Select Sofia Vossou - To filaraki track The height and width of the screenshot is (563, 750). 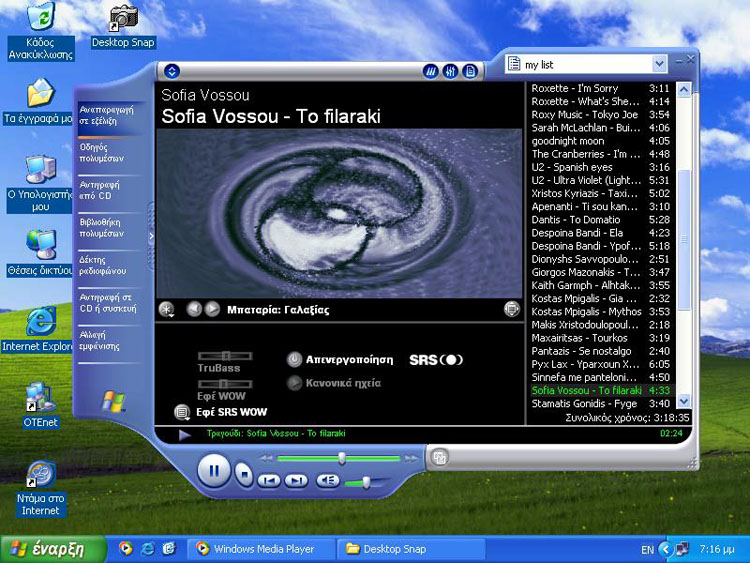(600, 390)
